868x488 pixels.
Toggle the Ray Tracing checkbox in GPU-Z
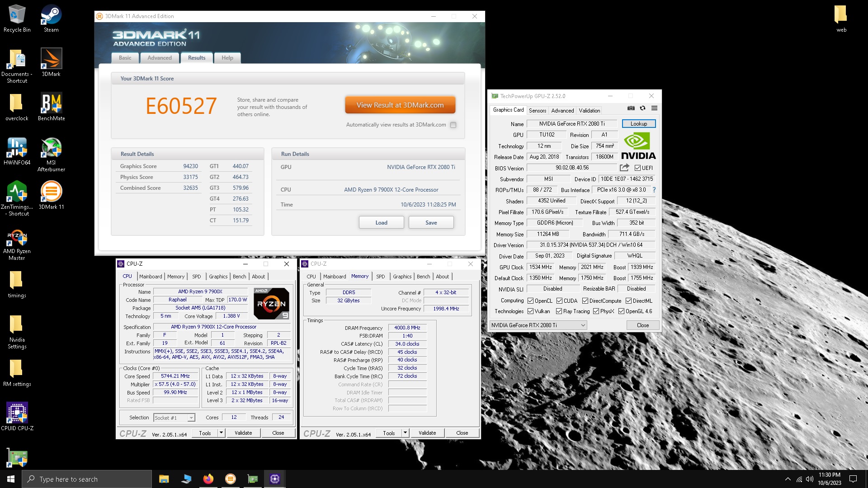[559, 311]
